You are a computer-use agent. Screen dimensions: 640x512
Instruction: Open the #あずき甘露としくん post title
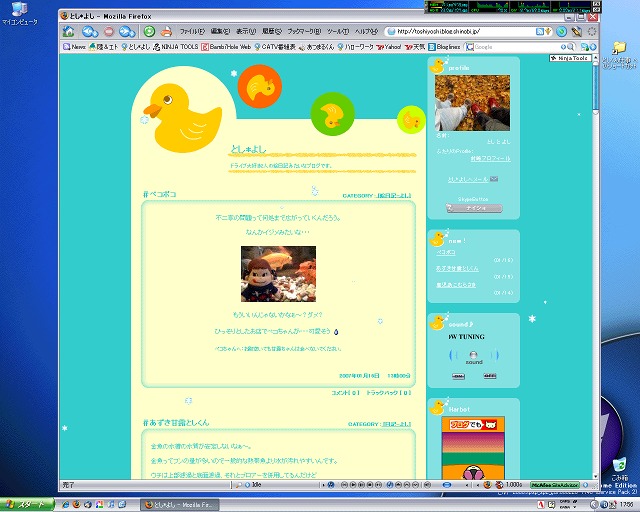coord(176,423)
